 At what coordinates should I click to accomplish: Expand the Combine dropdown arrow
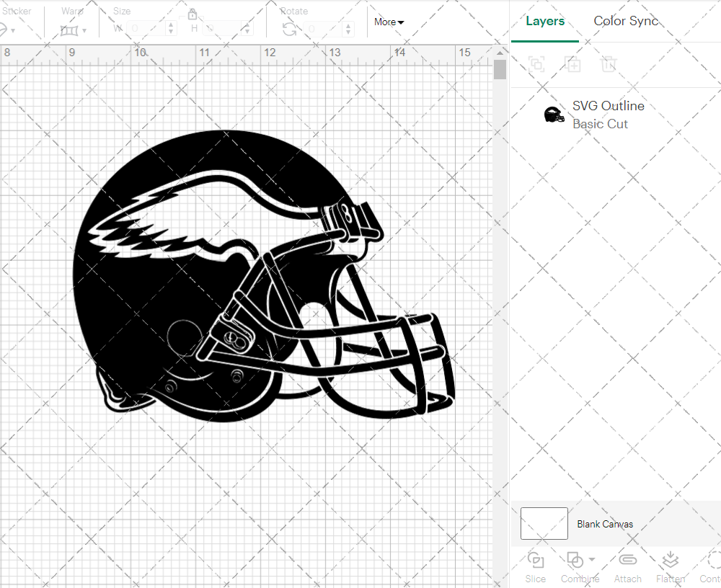[x=592, y=559]
